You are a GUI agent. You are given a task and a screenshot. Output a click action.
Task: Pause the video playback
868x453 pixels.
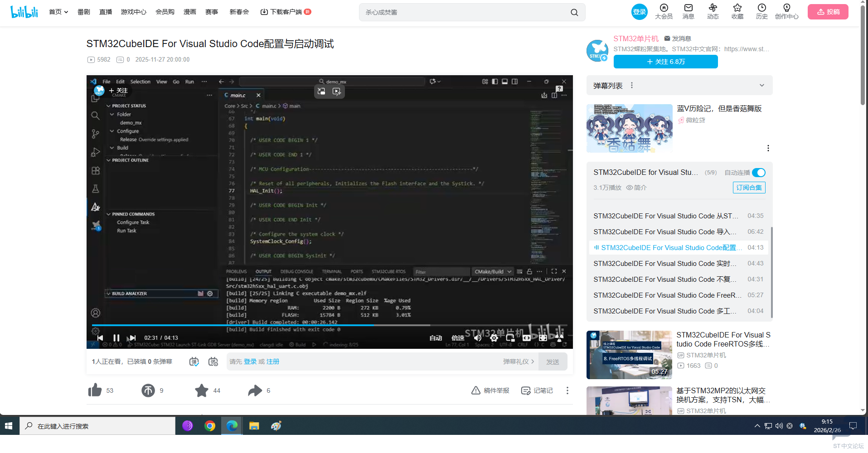coord(116,338)
